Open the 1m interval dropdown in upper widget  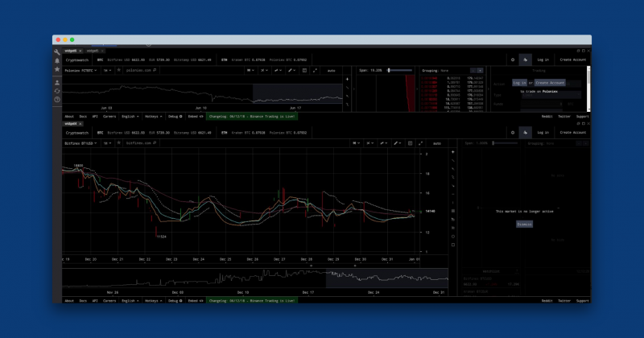click(107, 70)
